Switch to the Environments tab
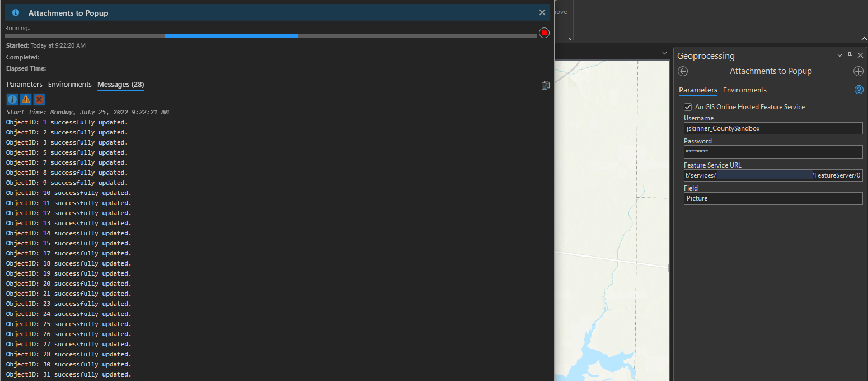 744,90
